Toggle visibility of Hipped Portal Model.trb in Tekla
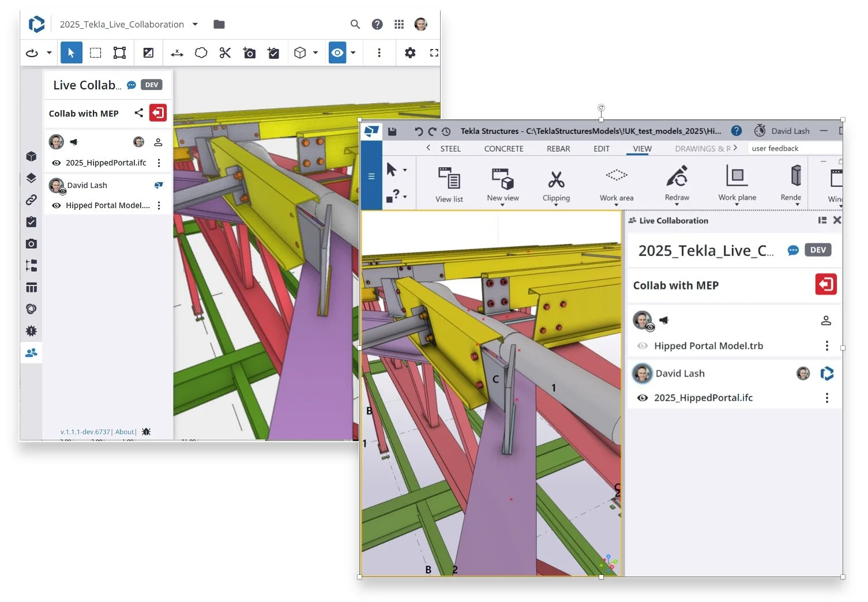Viewport: 868px width, 602px height. (x=642, y=346)
